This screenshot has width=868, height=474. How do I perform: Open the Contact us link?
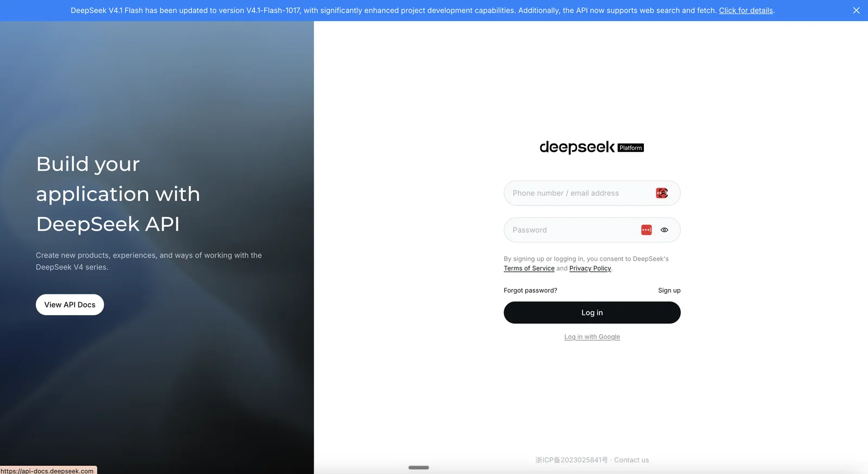(x=631, y=460)
